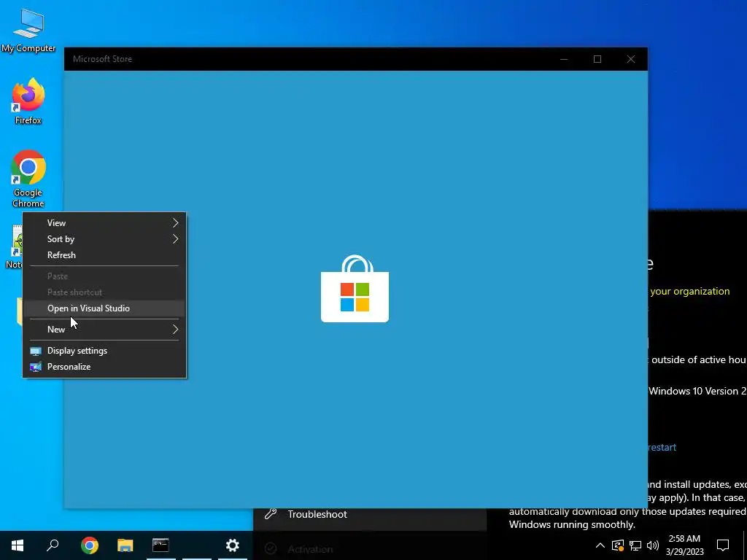Screen dimensions: 747x560
Task: Switch to the Settings gear taskbar icon
Action: pyautogui.click(x=233, y=545)
